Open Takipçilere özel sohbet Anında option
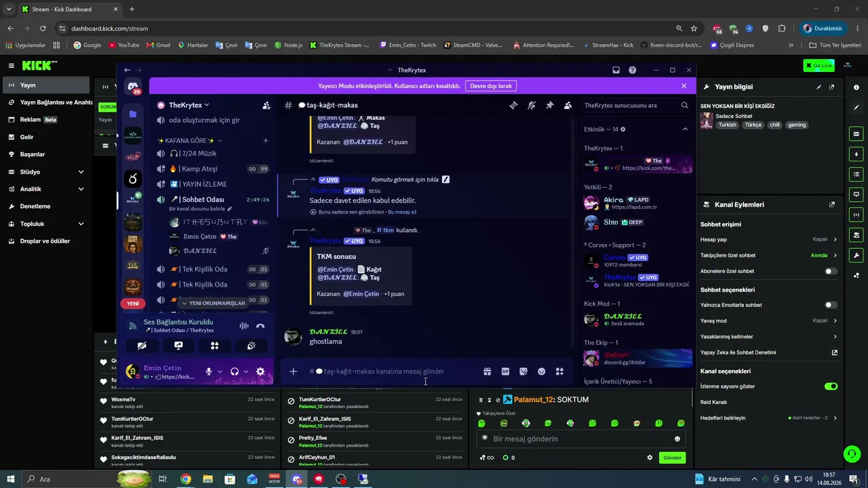This screenshot has height=488, width=868. point(824,256)
